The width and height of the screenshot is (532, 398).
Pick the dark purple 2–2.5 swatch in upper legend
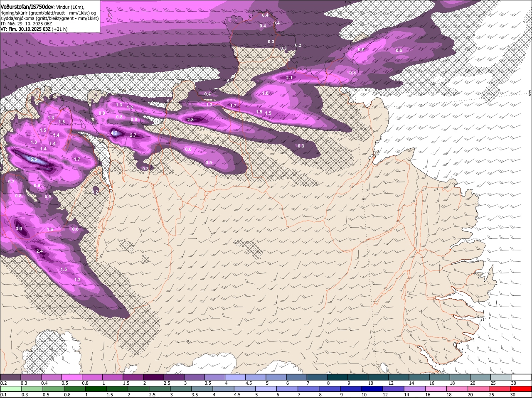(153, 377)
